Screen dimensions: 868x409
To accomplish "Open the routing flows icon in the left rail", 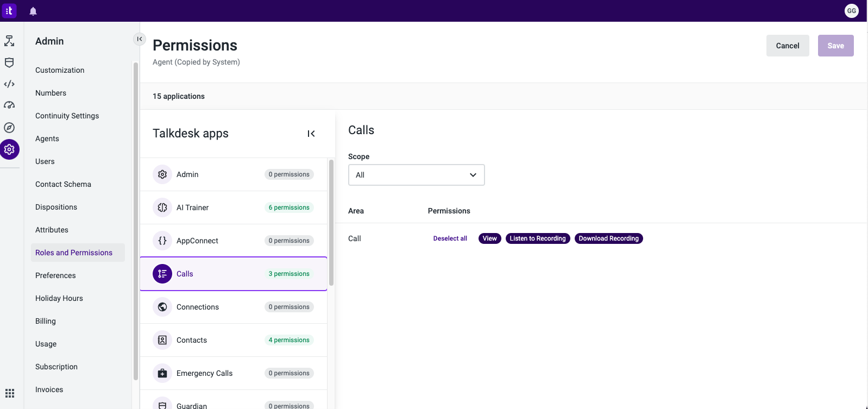I will coord(9,41).
